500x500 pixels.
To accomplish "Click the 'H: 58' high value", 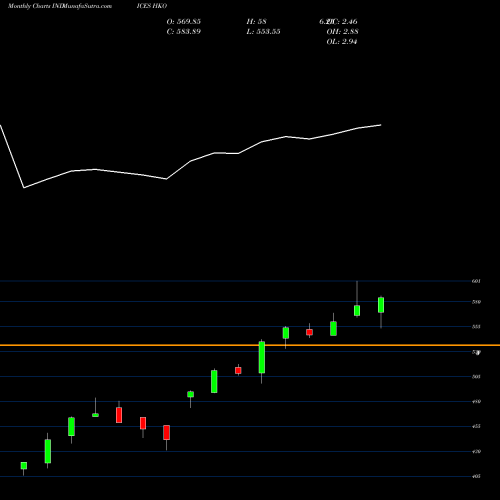I will (256, 22).
